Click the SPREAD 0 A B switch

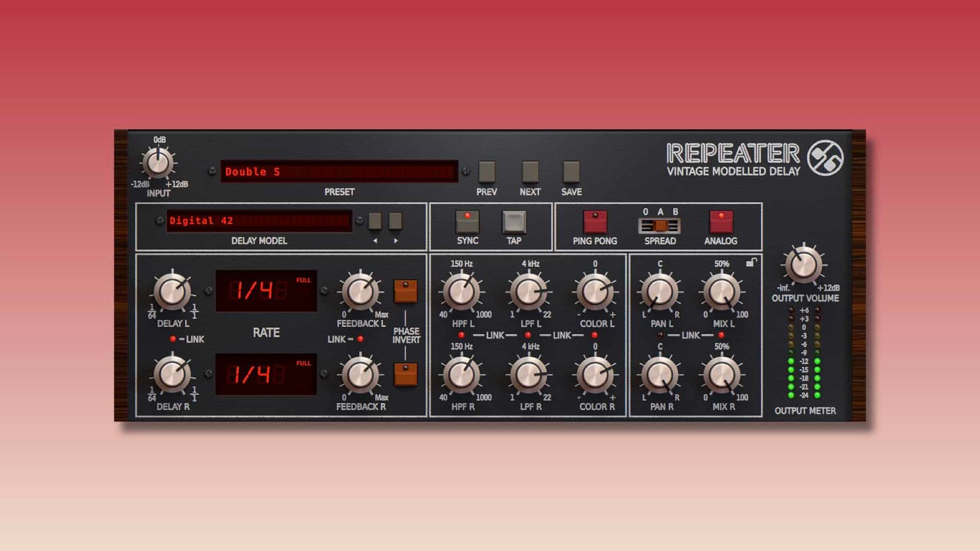tap(660, 226)
